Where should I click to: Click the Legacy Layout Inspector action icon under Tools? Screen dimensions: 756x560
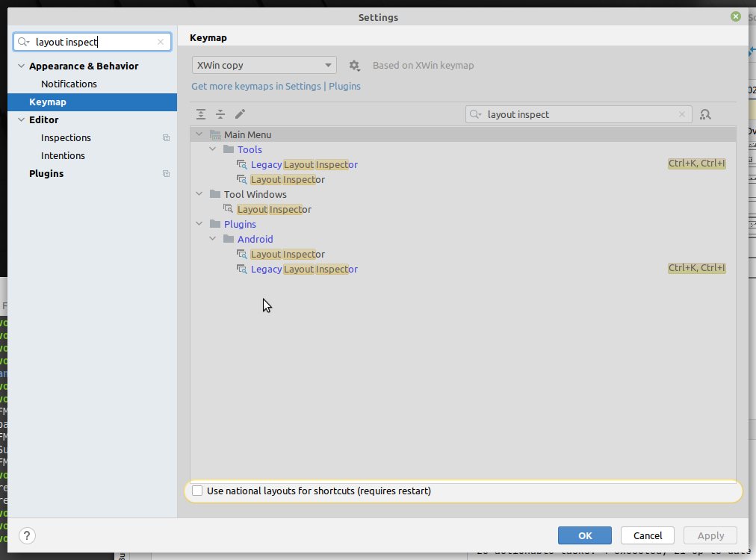point(241,164)
